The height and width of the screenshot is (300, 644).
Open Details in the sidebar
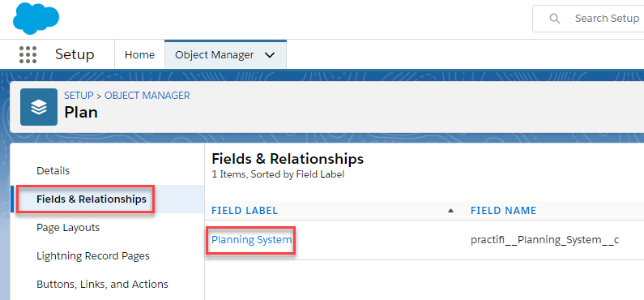pos(53,170)
